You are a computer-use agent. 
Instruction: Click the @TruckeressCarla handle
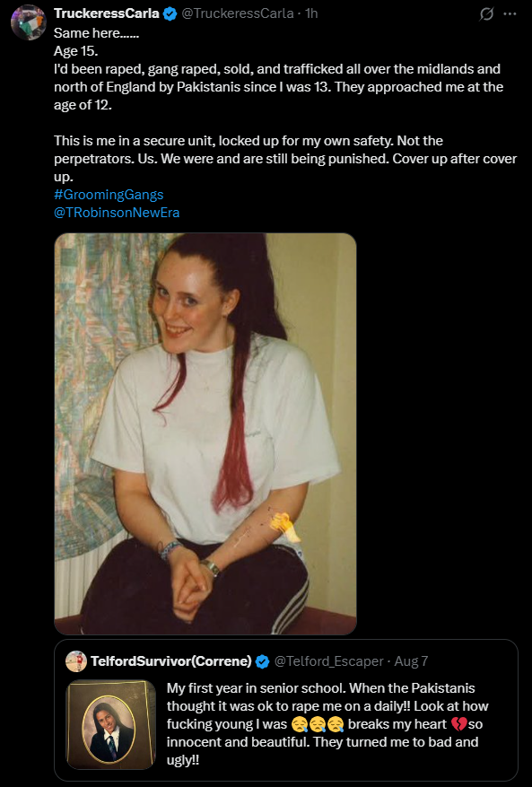coord(238,13)
